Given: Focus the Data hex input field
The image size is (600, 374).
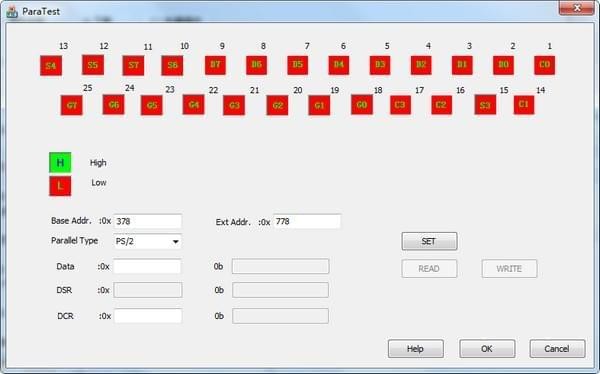Looking at the screenshot, I should 147,266.
